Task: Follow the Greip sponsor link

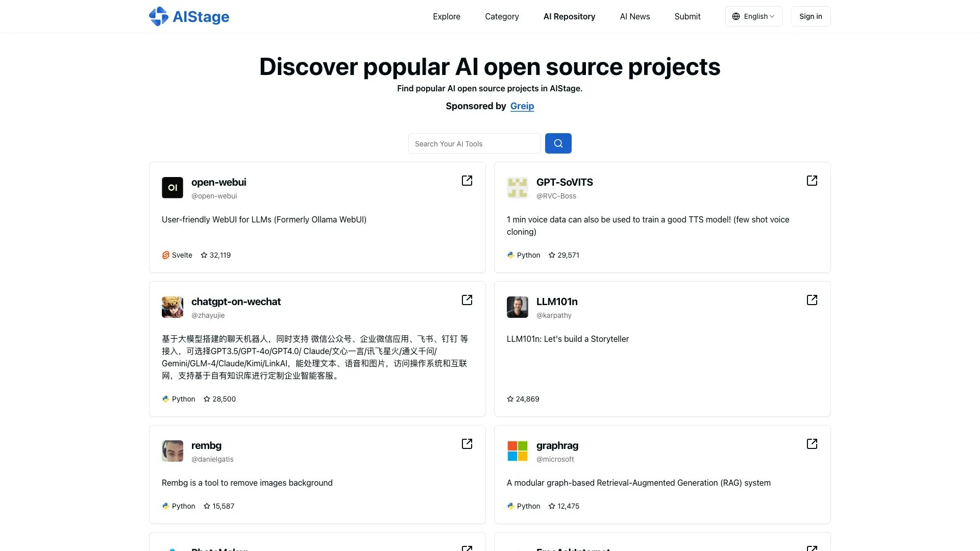Action: [522, 106]
